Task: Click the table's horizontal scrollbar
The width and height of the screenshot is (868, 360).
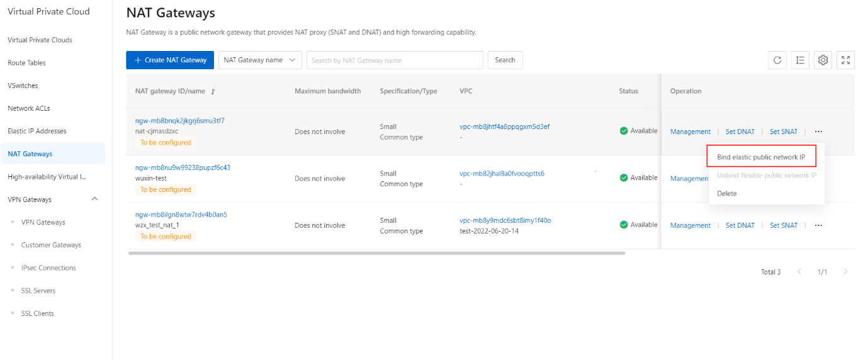Action: 376,253
